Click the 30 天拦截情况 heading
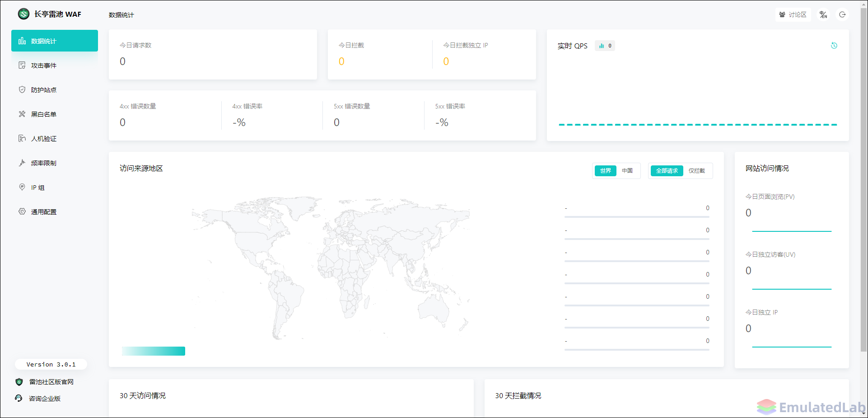 [518, 395]
